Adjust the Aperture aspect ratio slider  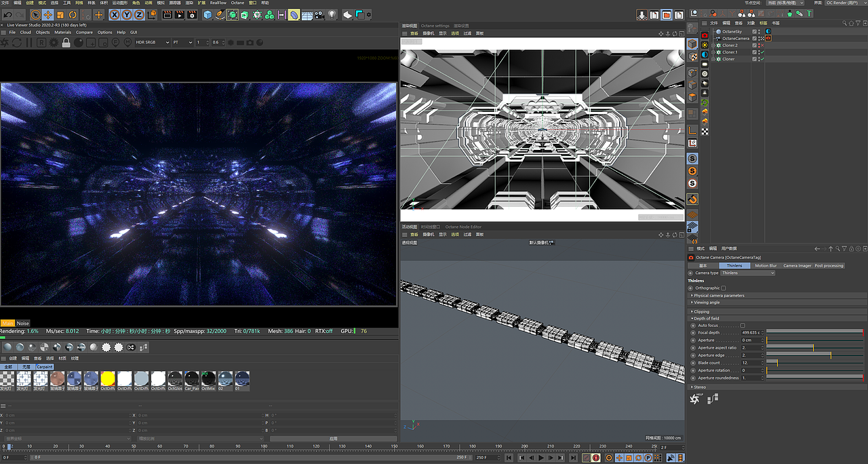coord(814,348)
